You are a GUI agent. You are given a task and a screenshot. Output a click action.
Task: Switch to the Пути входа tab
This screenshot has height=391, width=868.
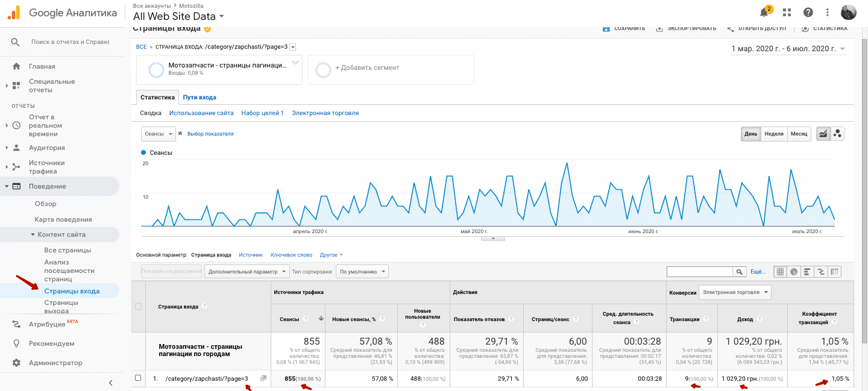(200, 97)
